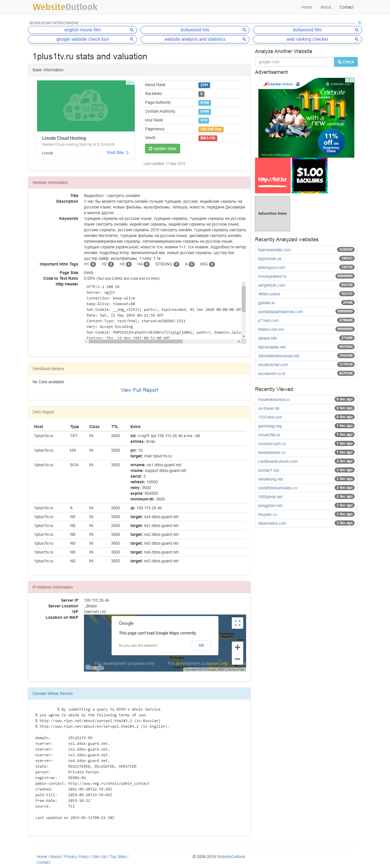The width and height of the screenshot is (390, 868).
Task: Open worldfree4umovies.co link
Action: point(277,488)
